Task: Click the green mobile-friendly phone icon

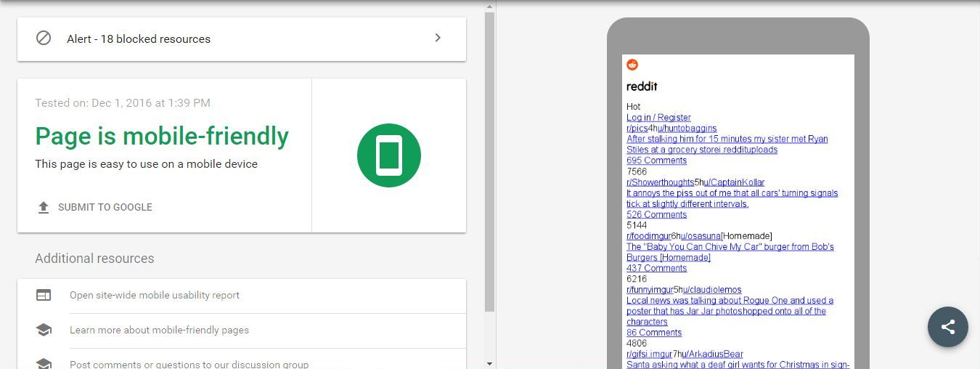Action: point(389,155)
